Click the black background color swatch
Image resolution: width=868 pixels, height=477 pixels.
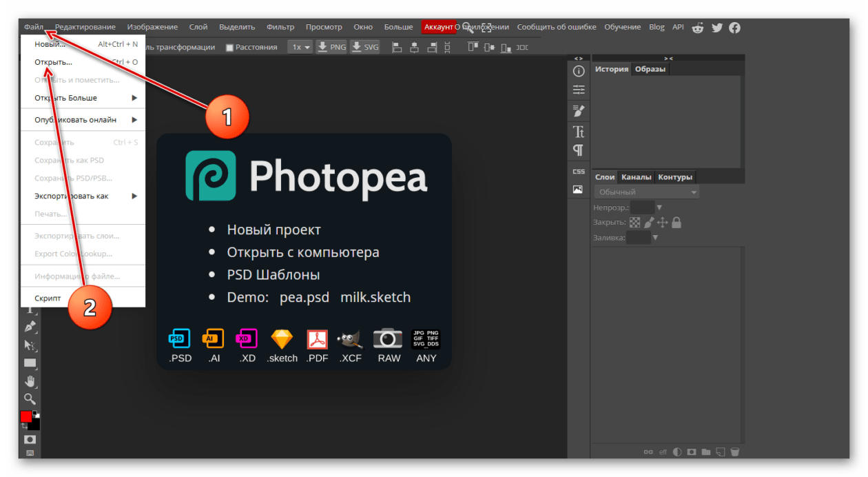pos(34,425)
